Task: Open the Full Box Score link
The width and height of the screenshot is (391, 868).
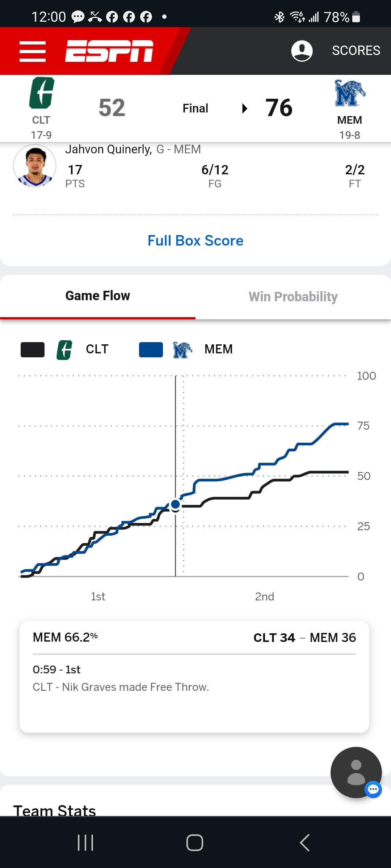Action: pyautogui.click(x=195, y=241)
